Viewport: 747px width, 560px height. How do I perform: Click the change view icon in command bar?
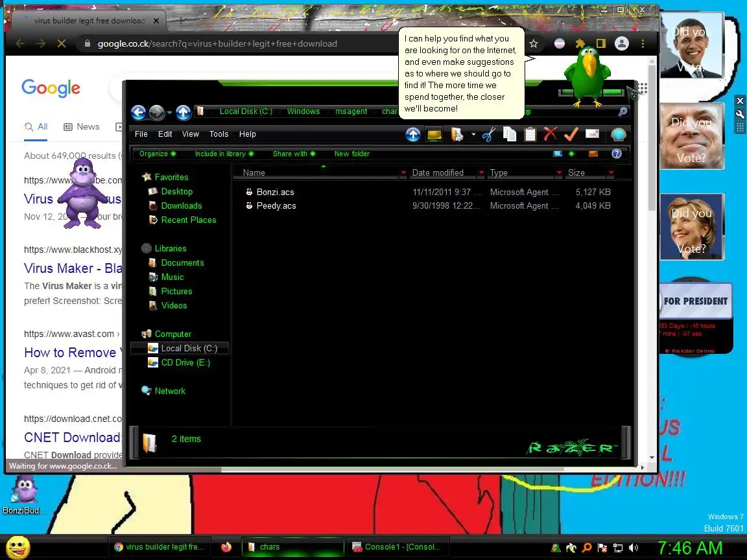click(558, 154)
